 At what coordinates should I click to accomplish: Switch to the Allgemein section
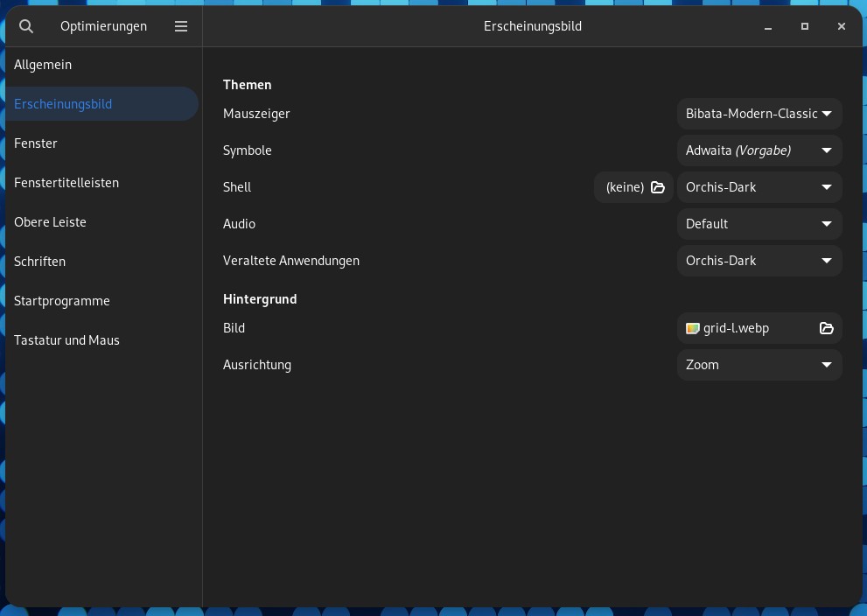pos(43,64)
